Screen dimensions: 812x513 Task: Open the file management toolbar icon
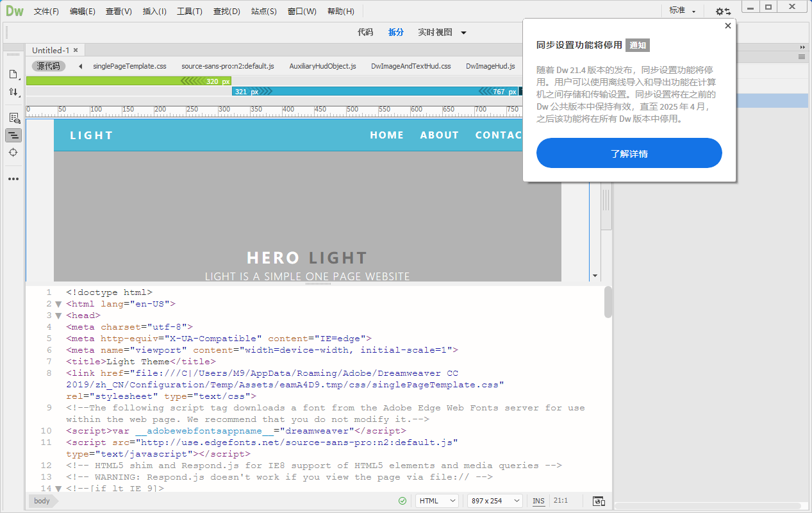(x=13, y=74)
